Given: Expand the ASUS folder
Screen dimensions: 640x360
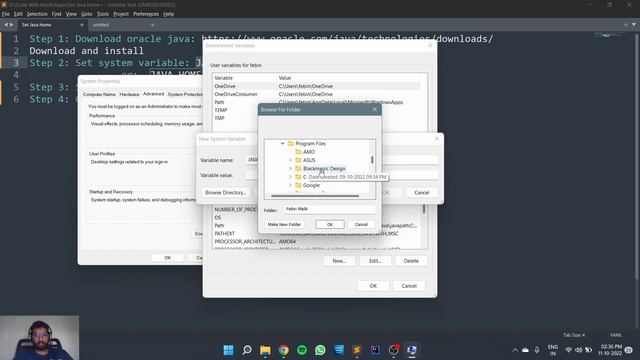Looking at the screenshot, I should [290, 160].
